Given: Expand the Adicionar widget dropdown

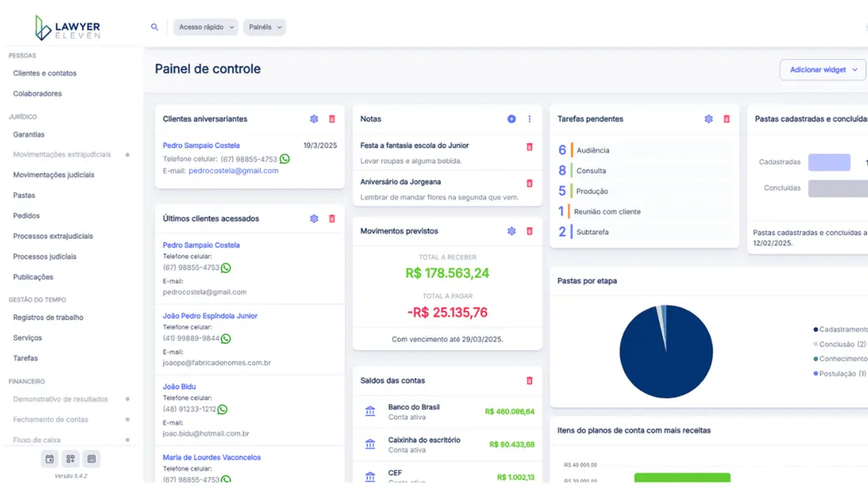Looking at the screenshot, I should click(x=822, y=69).
